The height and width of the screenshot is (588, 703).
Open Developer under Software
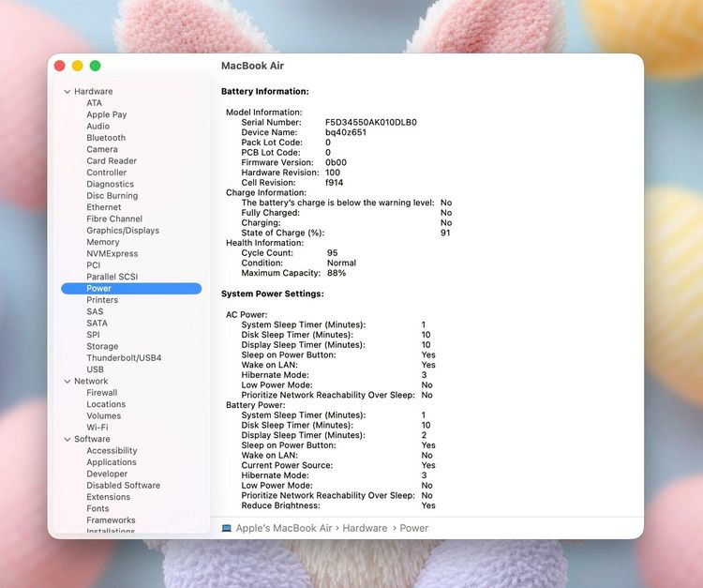pos(107,474)
